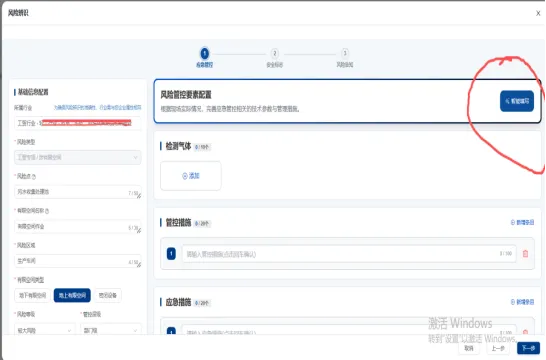546x360 pixels.
Task: Click the 管控措施 entry text input
Action: click(349, 254)
